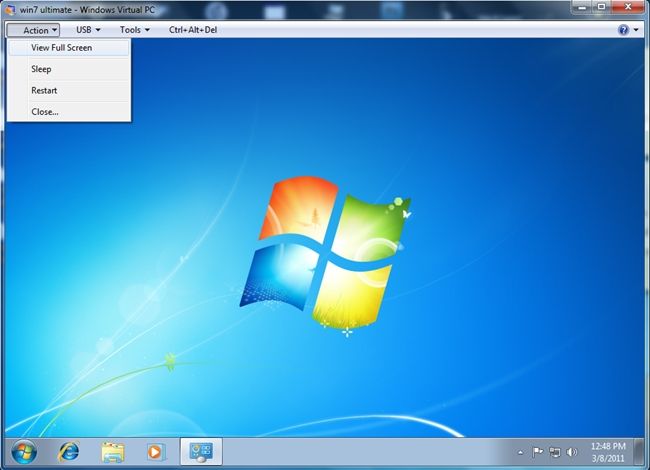
Task: Launch Internet Explorer from the taskbar
Action: coord(69,452)
